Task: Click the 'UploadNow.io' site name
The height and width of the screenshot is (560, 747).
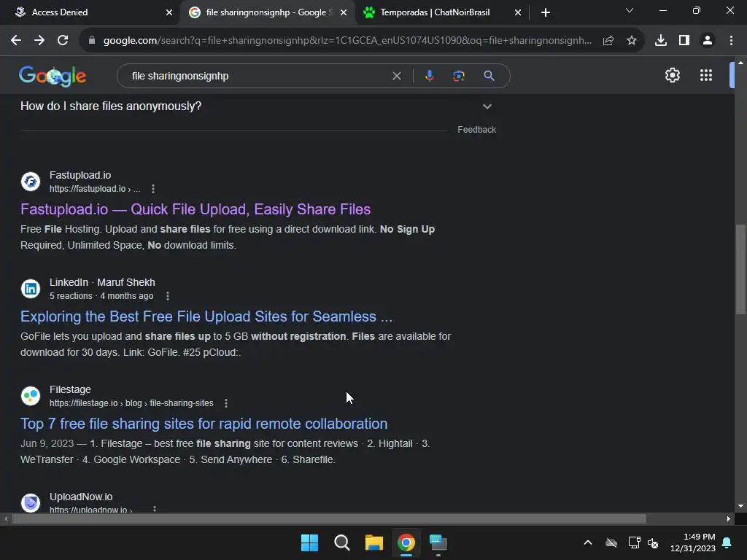Action: (81, 497)
